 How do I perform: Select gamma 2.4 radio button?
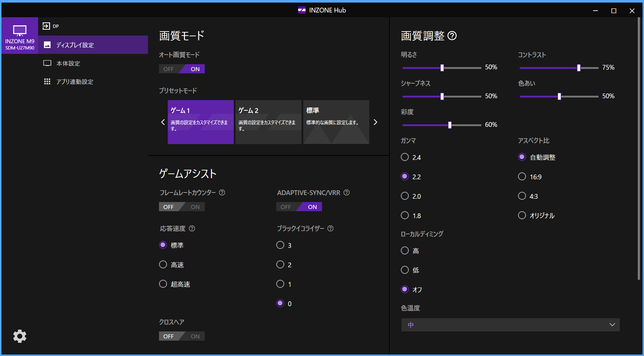point(405,157)
